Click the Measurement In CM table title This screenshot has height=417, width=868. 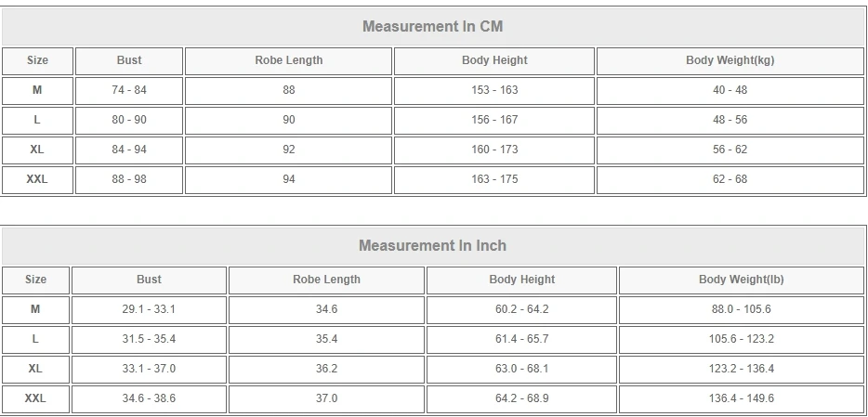(x=432, y=27)
